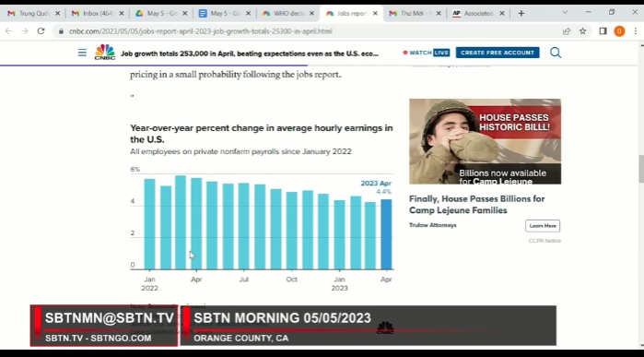The image size is (644, 357).
Task: Click the Jul axis label
Action: click(244, 280)
